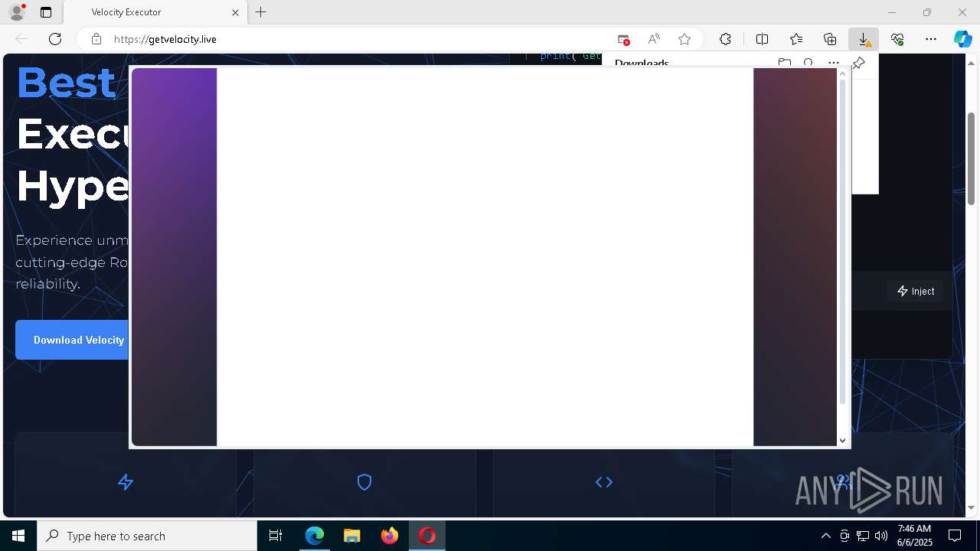The image size is (980, 551).
Task: Open notification center icon
Action: tap(955, 536)
